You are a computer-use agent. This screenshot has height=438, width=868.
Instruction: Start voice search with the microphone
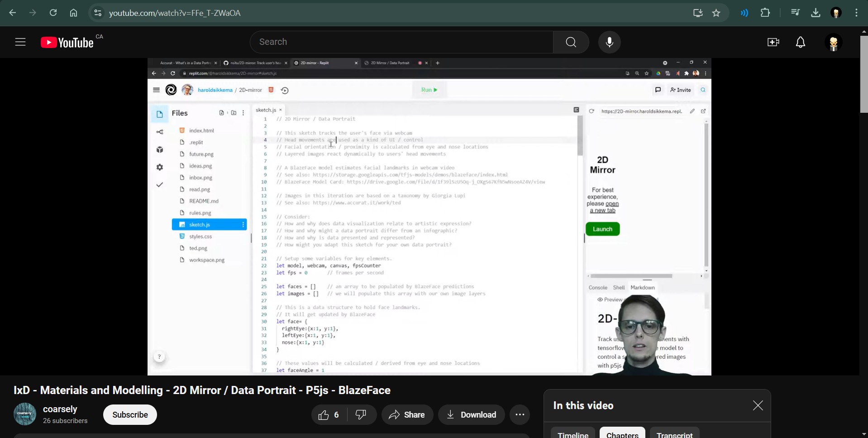[x=609, y=42]
